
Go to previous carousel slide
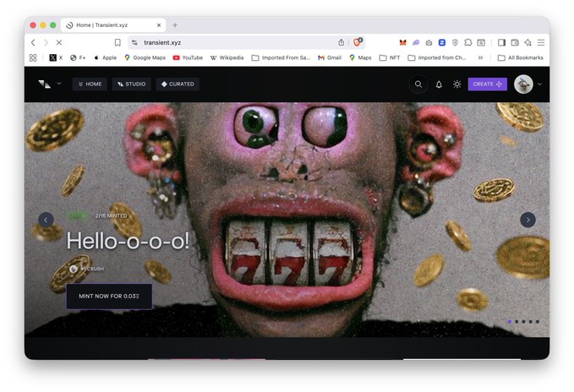click(x=46, y=220)
